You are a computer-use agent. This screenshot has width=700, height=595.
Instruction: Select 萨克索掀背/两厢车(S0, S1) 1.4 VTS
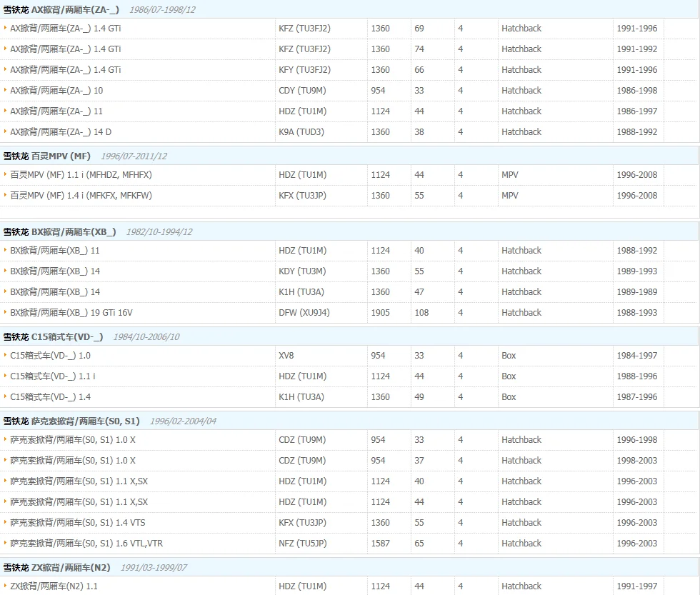pyautogui.click(x=78, y=522)
